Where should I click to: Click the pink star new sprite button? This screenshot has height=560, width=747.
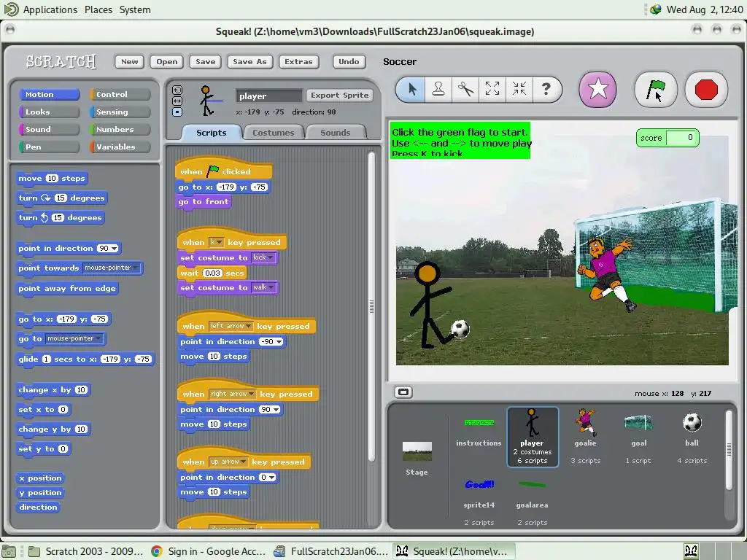pyautogui.click(x=597, y=89)
